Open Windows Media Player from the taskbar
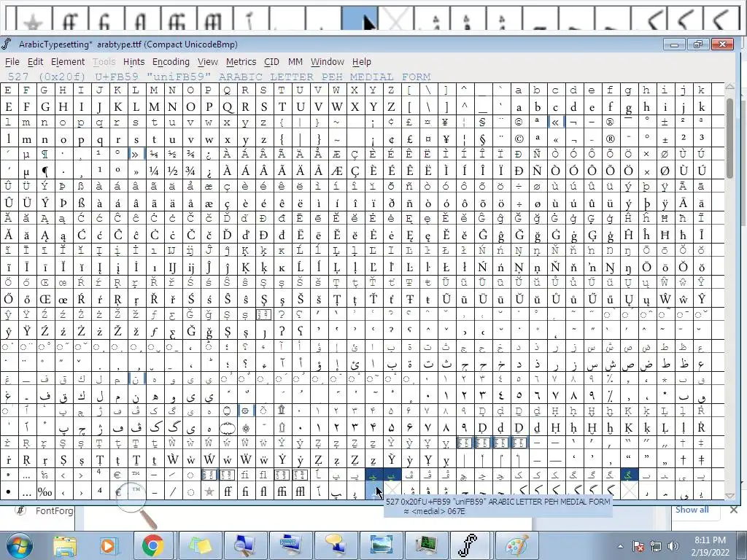747x560 pixels. tap(108, 545)
